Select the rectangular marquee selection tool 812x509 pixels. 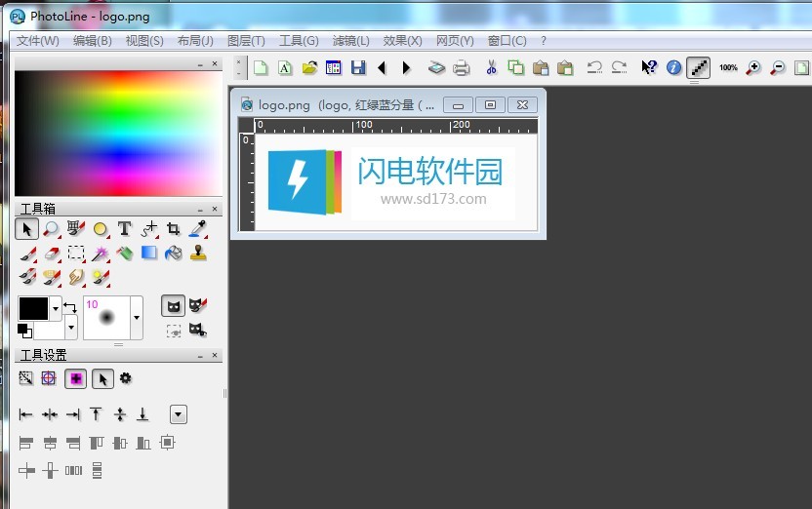pos(76,253)
